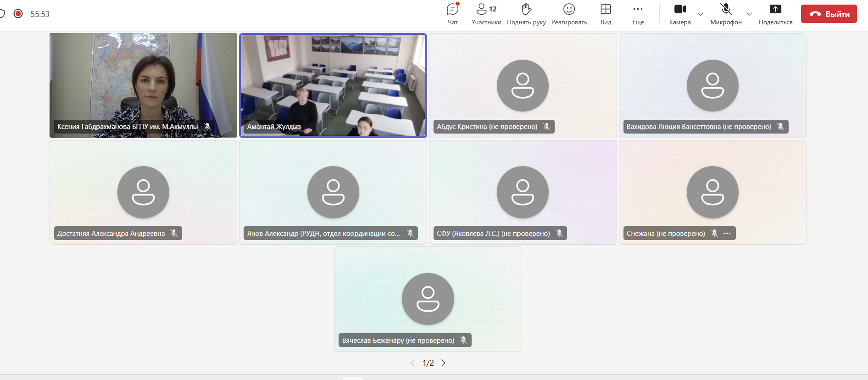Expand the camera options arrow
868x380 pixels.
click(701, 14)
